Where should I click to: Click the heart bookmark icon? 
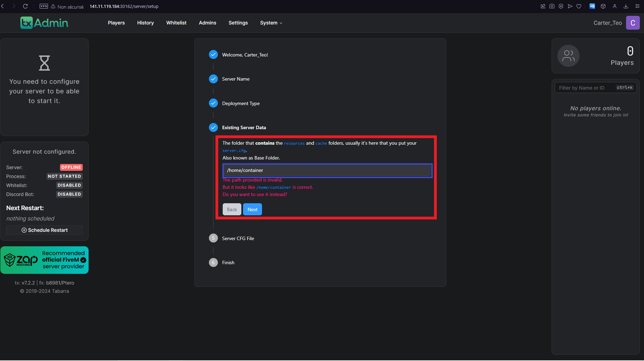click(x=579, y=6)
